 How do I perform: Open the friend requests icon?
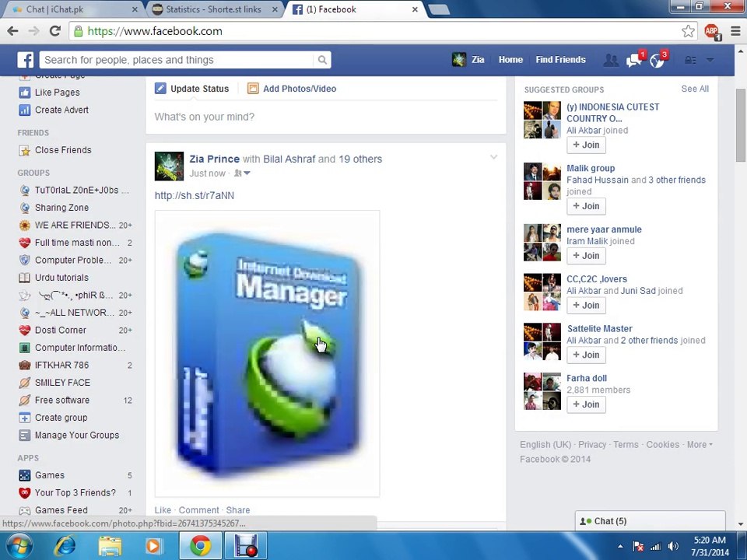tap(610, 60)
